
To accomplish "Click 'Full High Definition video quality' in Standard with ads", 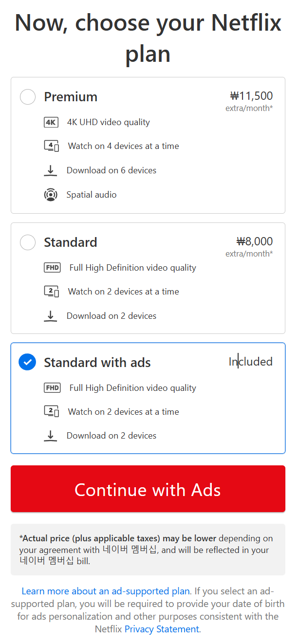I will click(x=133, y=388).
